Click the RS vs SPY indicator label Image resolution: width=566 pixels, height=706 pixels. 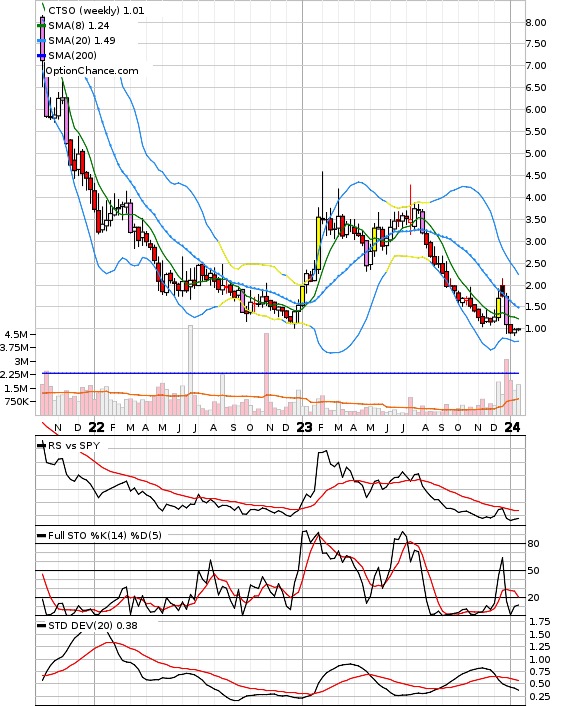pyautogui.click(x=74, y=445)
